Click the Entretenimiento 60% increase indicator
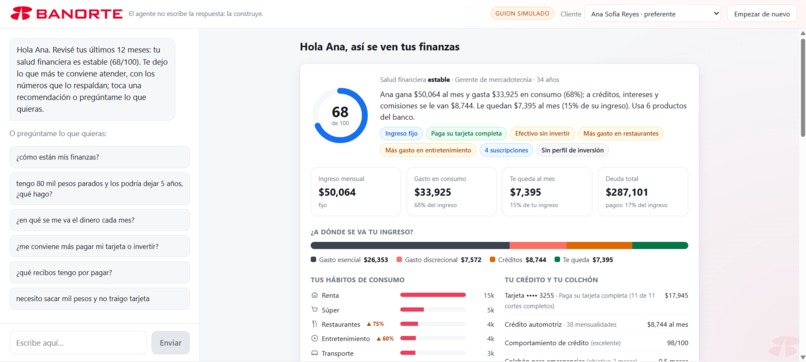This screenshot has width=806, height=362. click(x=385, y=339)
